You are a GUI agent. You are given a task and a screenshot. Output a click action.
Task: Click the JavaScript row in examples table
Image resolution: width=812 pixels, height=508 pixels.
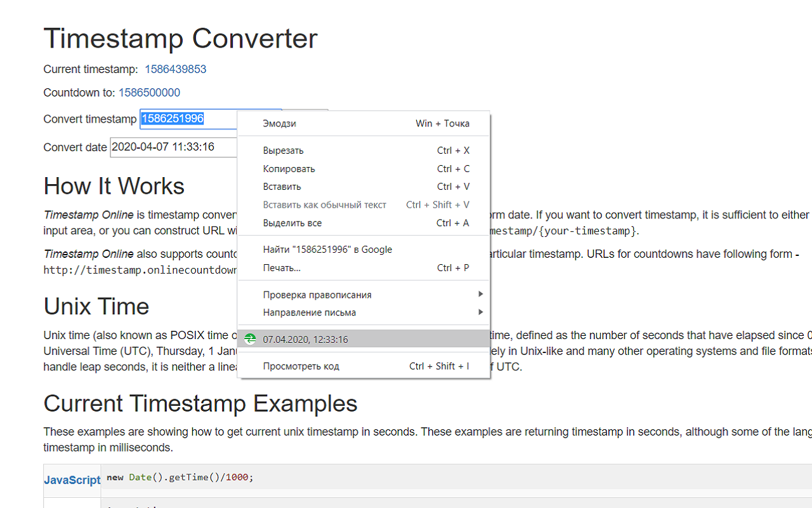click(x=72, y=480)
